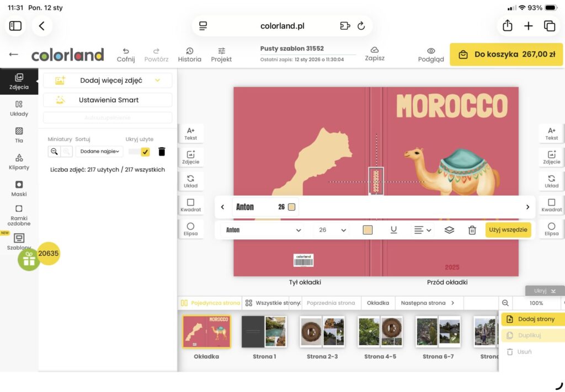The width and height of the screenshot is (565, 392).
Task: Toggle the Ukryj użyte switch
Action: [x=139, y=152]
